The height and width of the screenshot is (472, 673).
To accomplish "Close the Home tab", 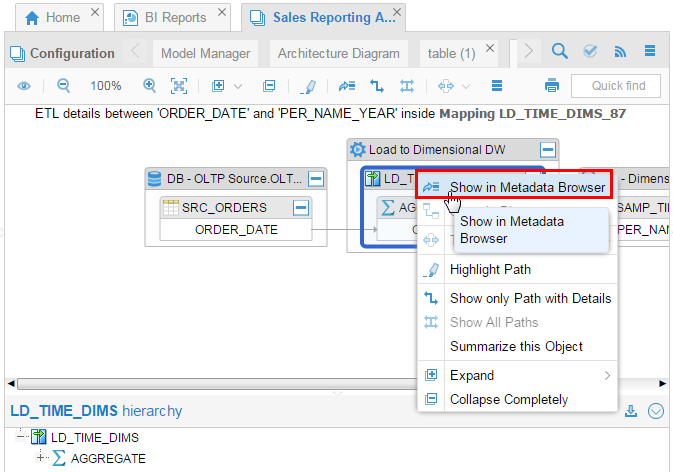I will tap(95, 12).
